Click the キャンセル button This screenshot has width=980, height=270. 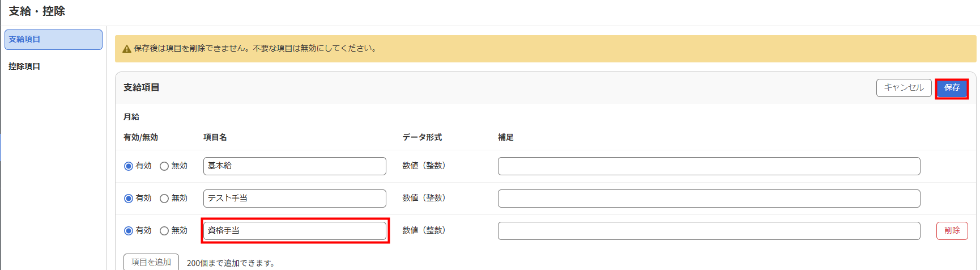point(904,88)
